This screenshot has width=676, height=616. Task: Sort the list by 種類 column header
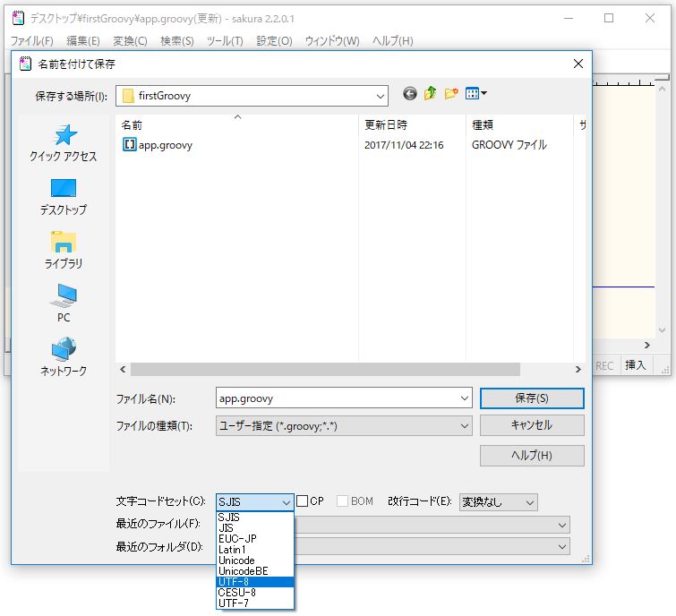(x=519, y=124)
